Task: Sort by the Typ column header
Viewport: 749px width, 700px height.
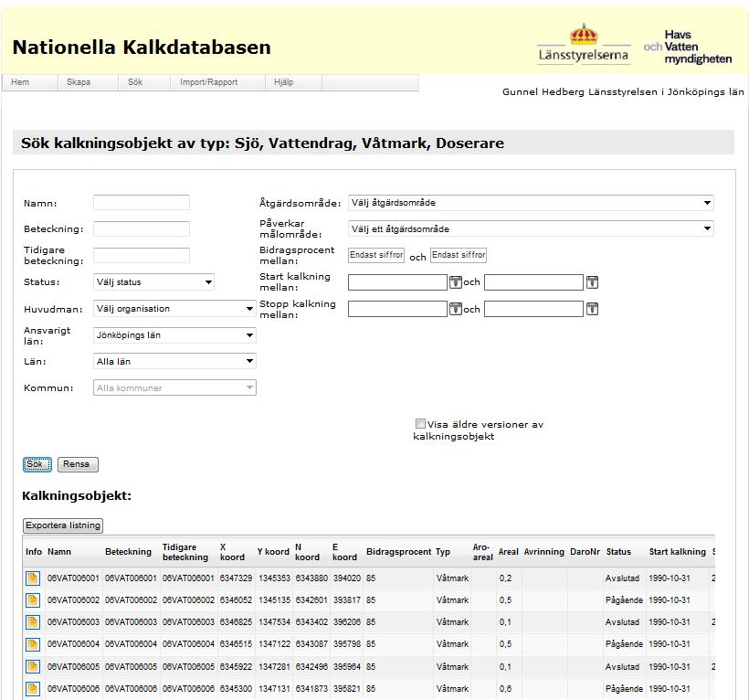Action: coord(443,552)
